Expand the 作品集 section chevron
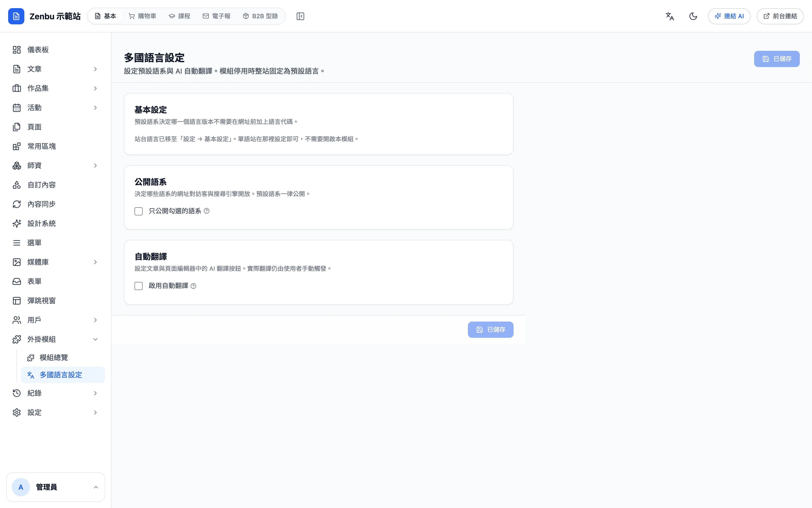812x508 pixels. pyautogui.click(x=95, y=88)
